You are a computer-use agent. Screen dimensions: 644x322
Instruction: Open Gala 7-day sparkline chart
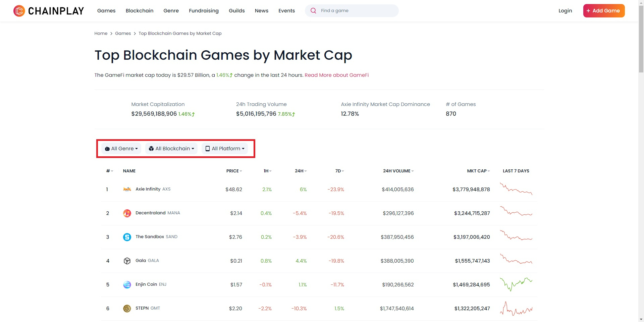click(516, 259)
